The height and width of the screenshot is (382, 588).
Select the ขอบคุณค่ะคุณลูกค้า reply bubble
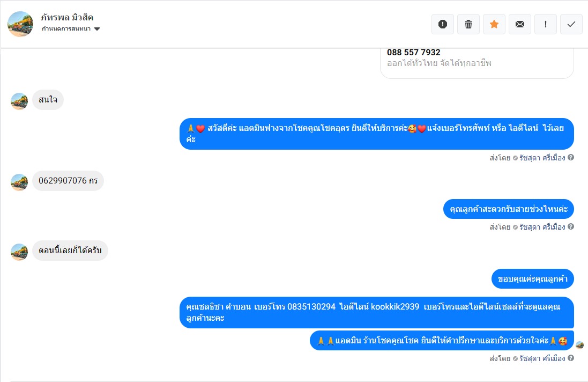(x=532, y=279)
